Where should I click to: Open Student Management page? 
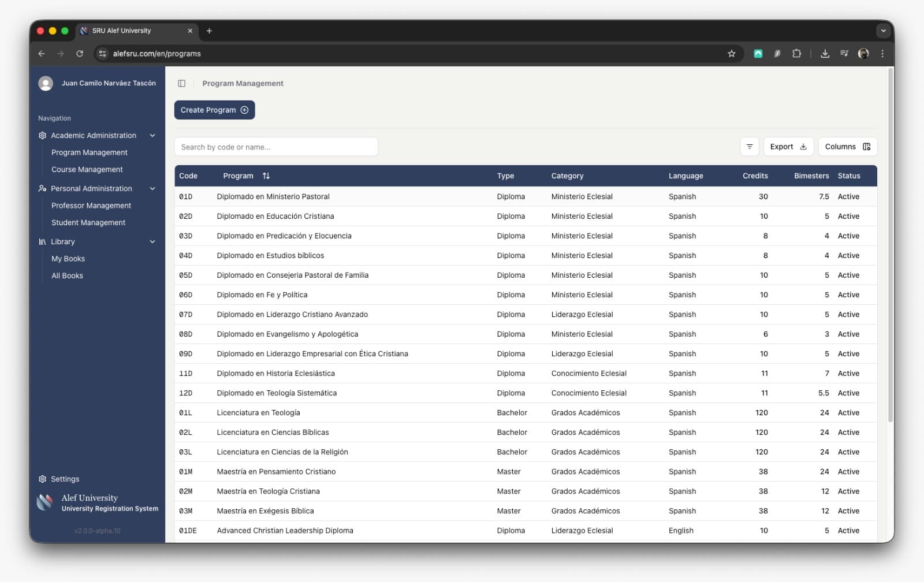[x=88, y=223]
